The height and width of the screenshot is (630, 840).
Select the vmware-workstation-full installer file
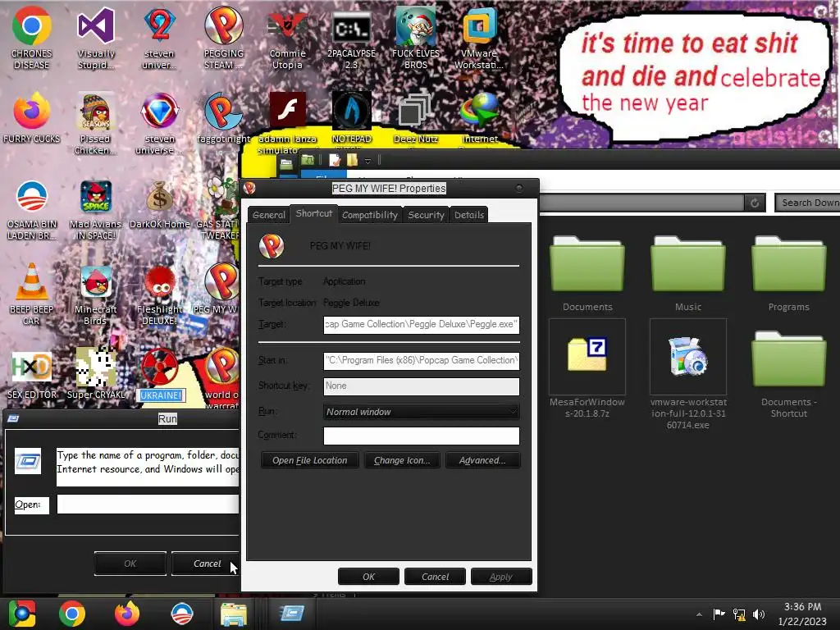coord(688,374)
